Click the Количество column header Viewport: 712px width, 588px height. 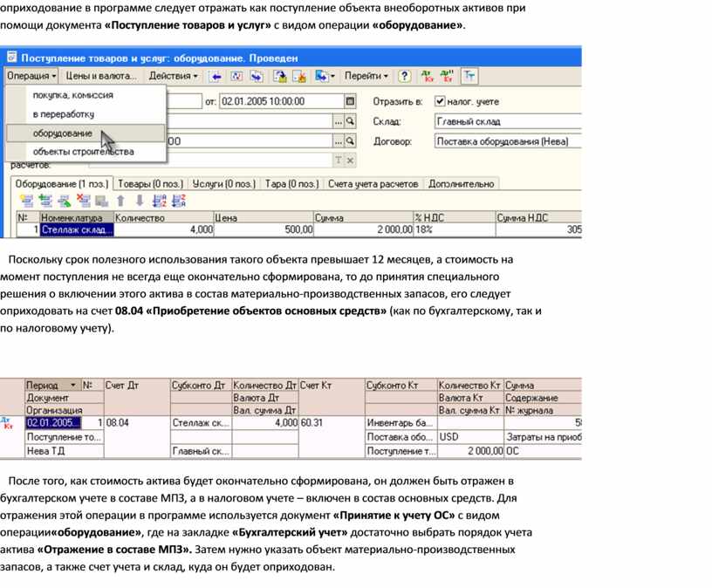(163, 217)
